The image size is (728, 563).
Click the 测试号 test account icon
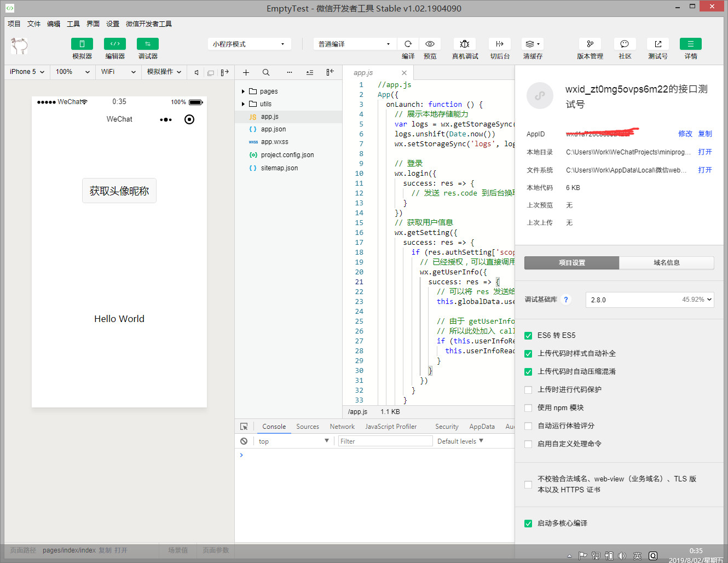pos(658,44)
